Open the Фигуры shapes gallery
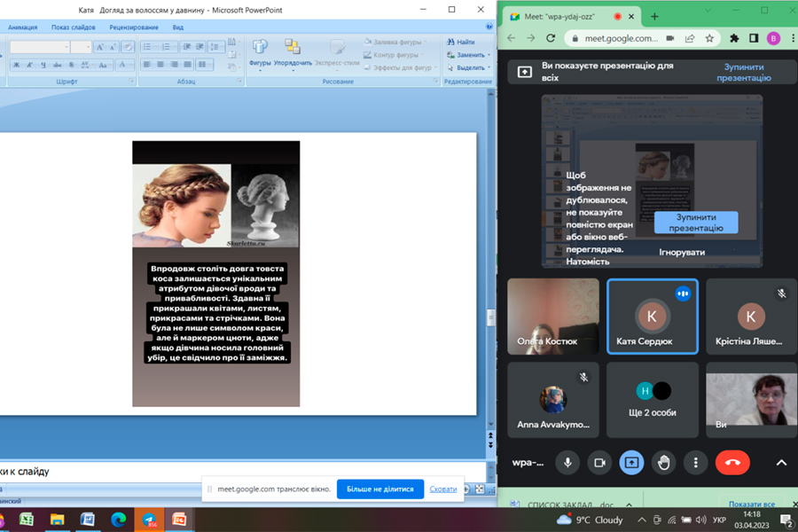Viewport: 798px width, 532px height. point(260,52)
